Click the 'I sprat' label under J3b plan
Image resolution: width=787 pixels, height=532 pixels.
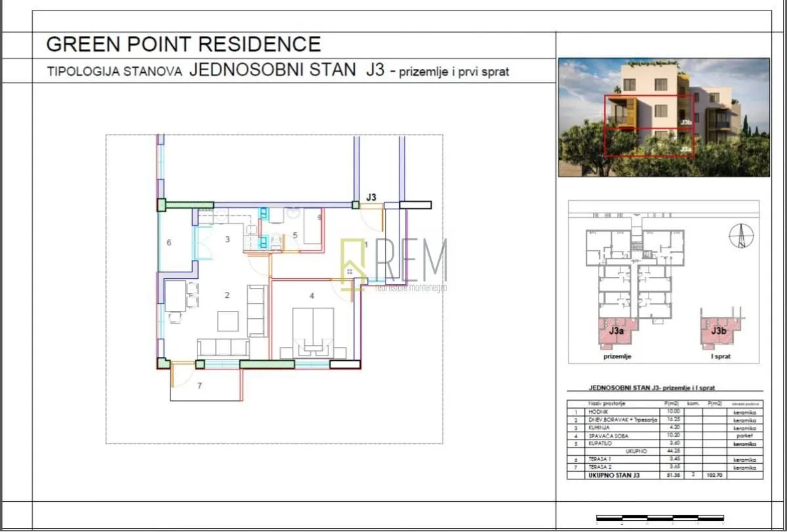pyautogui.click(x=721, y=357)
